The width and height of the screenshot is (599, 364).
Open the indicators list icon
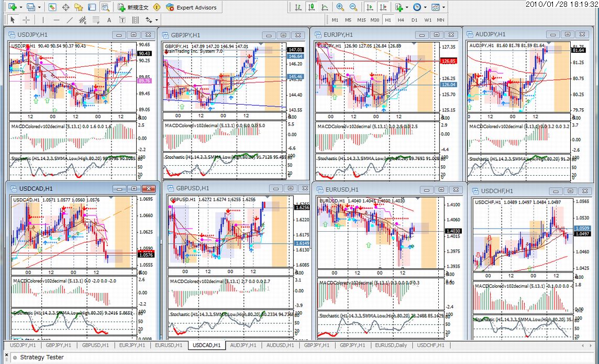tap(399, 7)
